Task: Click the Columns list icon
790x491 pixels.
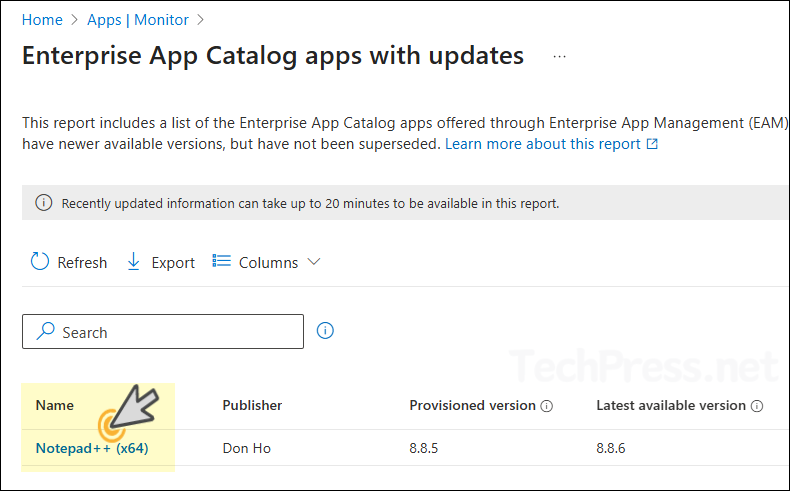Action: [x=222, y=262]
